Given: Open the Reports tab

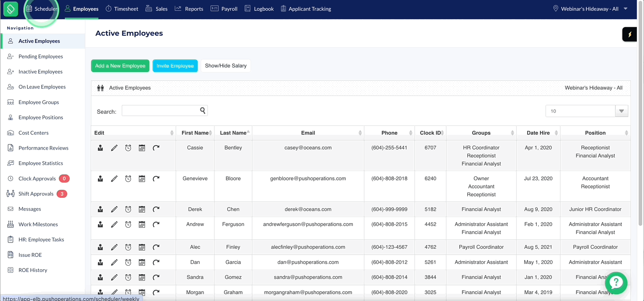Looking at the screenshot, I should tap(189, 9).
